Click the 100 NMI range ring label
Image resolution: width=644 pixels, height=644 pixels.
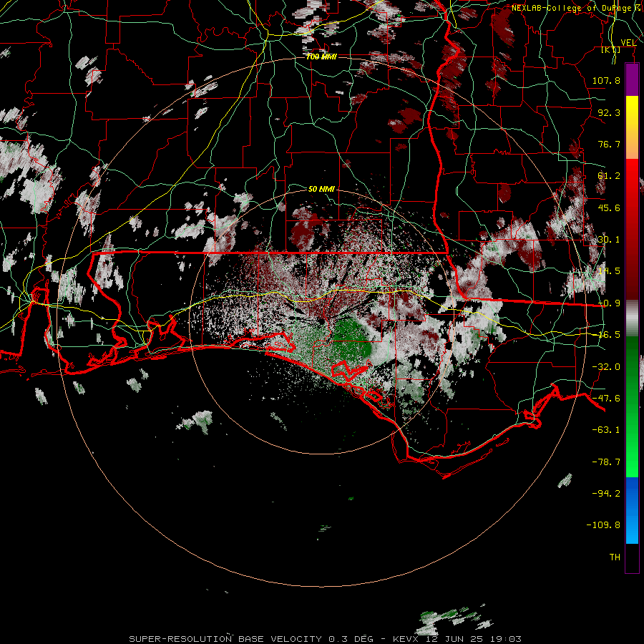(x=321, y=57)
